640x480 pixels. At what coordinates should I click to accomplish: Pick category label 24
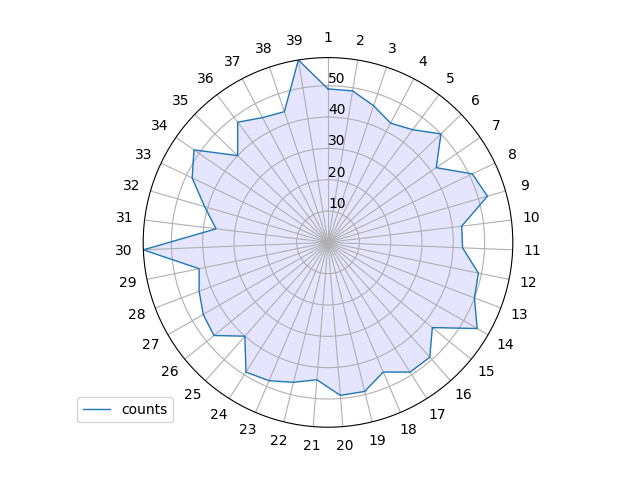pos(219,414)
